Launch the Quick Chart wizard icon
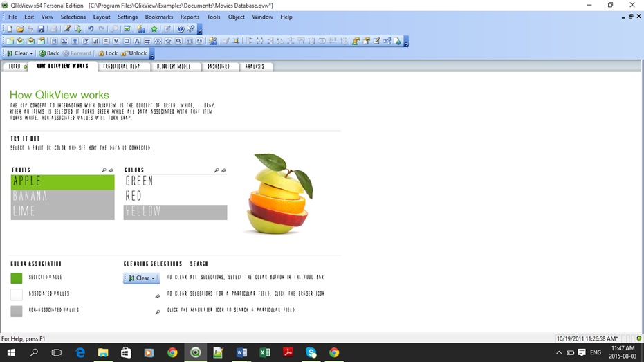Screen dimensions: 644x362 (x=141, y=29)
